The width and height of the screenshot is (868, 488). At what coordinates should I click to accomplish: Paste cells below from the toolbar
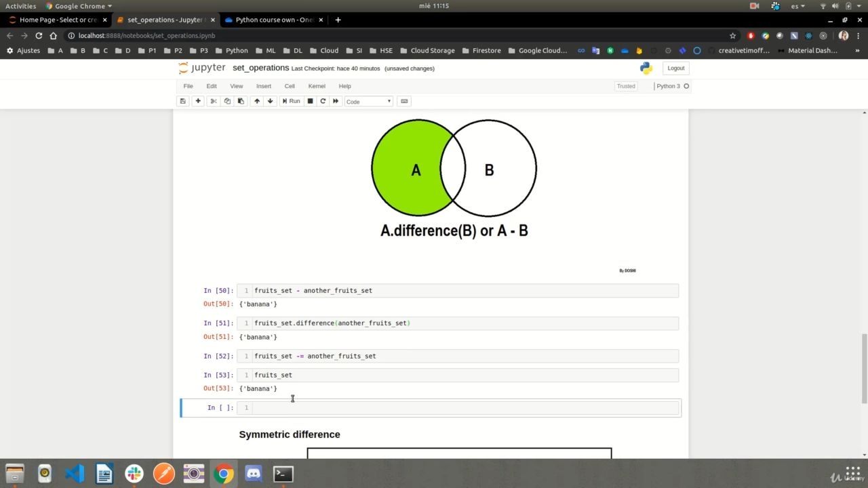[241, 101]
